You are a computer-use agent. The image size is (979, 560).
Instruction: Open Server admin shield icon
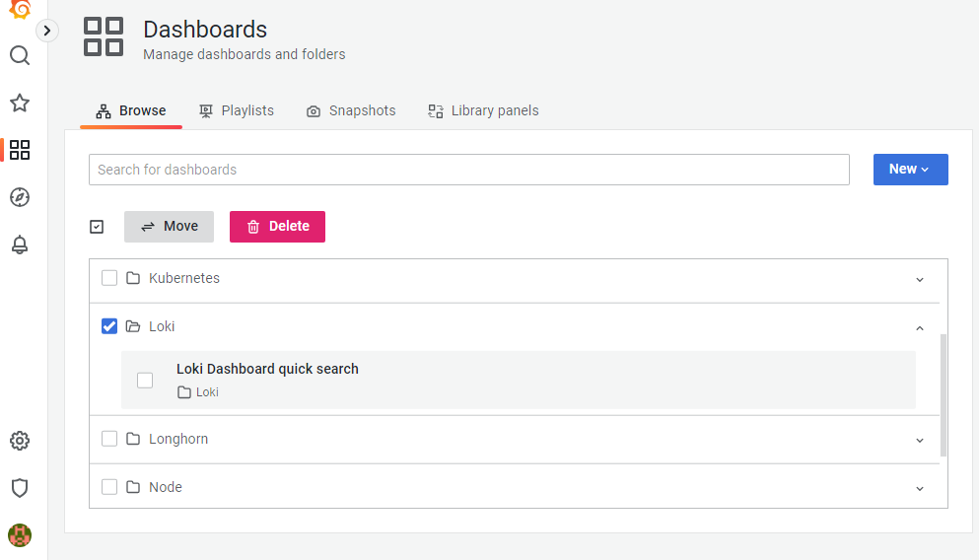[x=20, y=488]
